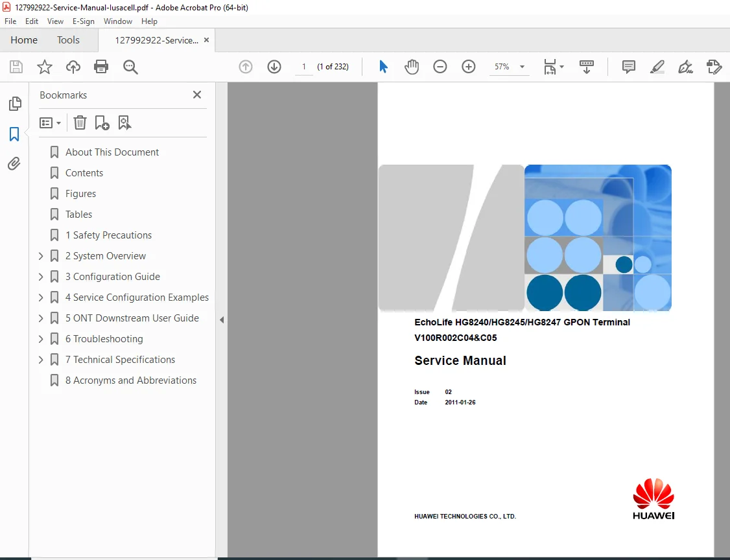Image resolution: width=730 pixels, height=560 pixels.
Task: Open 6 Troubleshooting bookmark text
Action: pyautogui.click(x=104, y=339)
